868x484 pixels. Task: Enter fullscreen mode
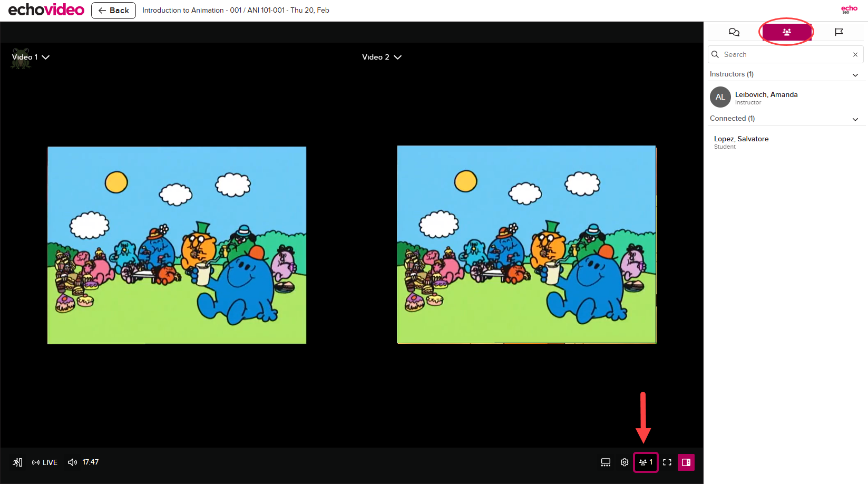tap(667, 462)
